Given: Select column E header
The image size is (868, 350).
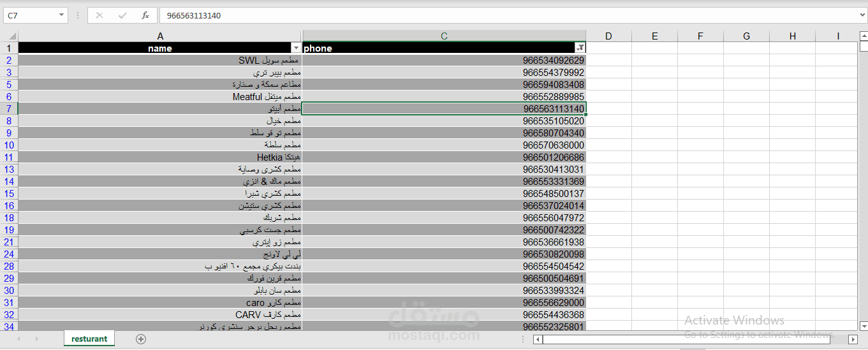Looking at the screenshot, I should (654, 36).
